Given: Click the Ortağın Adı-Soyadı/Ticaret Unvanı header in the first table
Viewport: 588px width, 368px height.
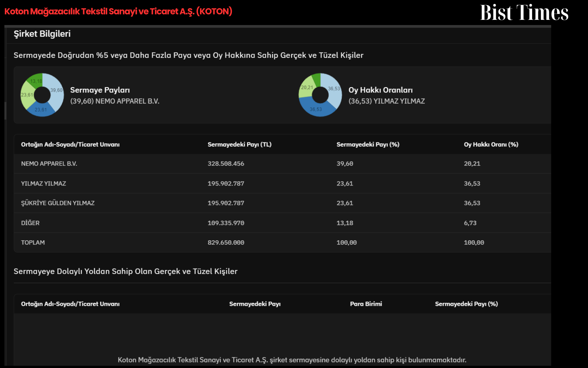Looking at the screenshot, I should pos(70,145).
